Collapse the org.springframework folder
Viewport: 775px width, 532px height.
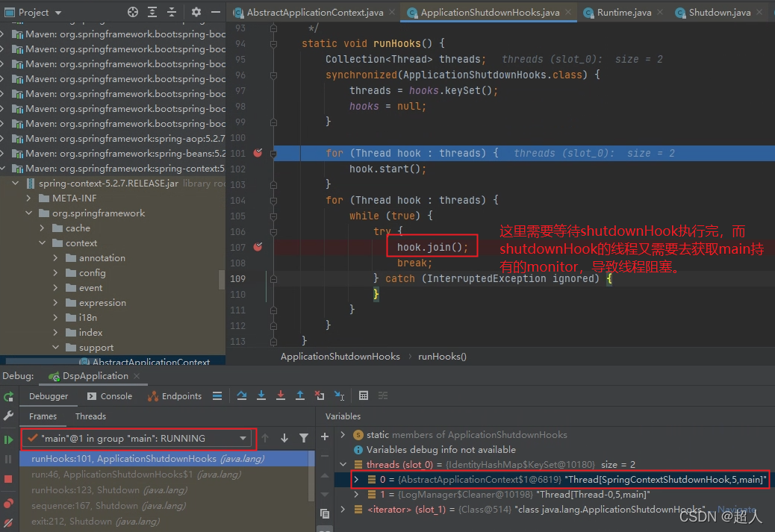tap(28, 213)
